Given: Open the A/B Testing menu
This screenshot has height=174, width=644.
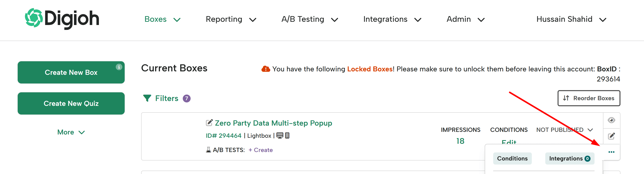Looking at the screenshot, I should pos(310,19).
